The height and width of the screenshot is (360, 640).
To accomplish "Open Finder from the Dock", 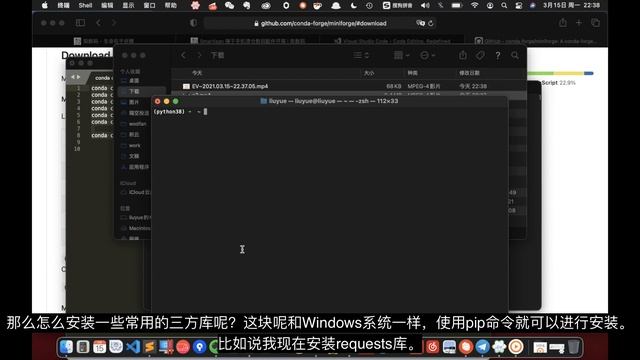I will click(x=66, y=347).
